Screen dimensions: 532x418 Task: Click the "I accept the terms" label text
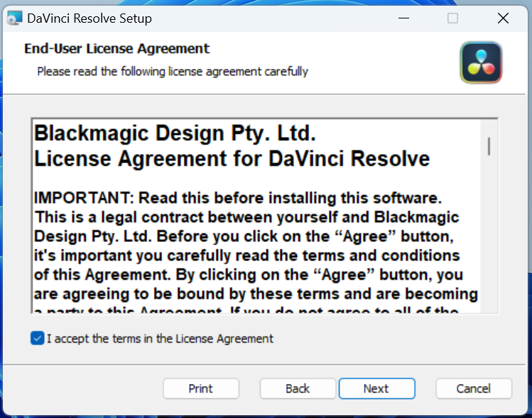[x=160, y=339]
